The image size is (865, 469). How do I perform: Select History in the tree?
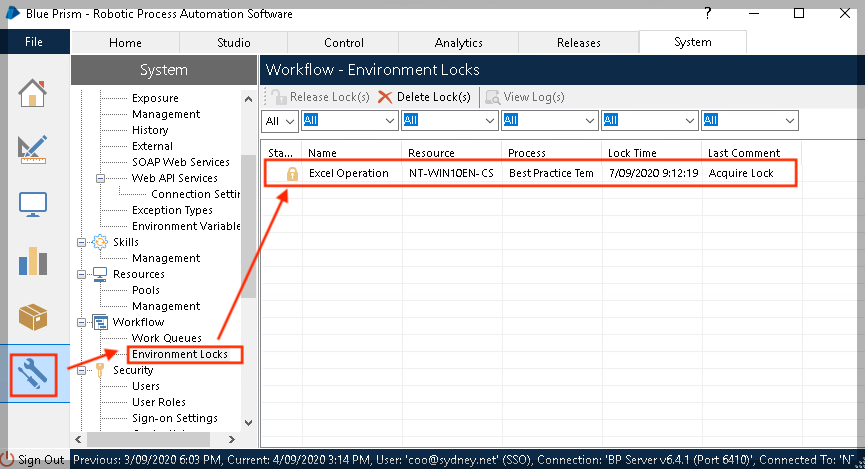(x=150, y=130)
